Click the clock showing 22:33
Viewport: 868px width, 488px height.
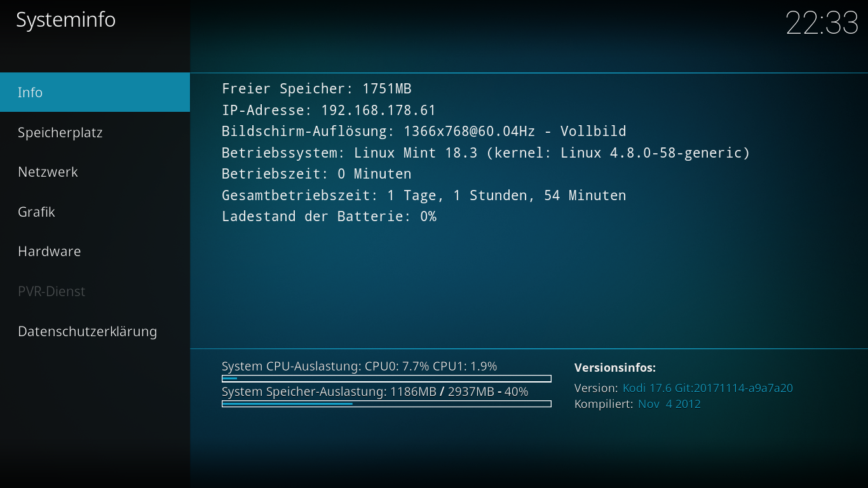coord(822,23)
